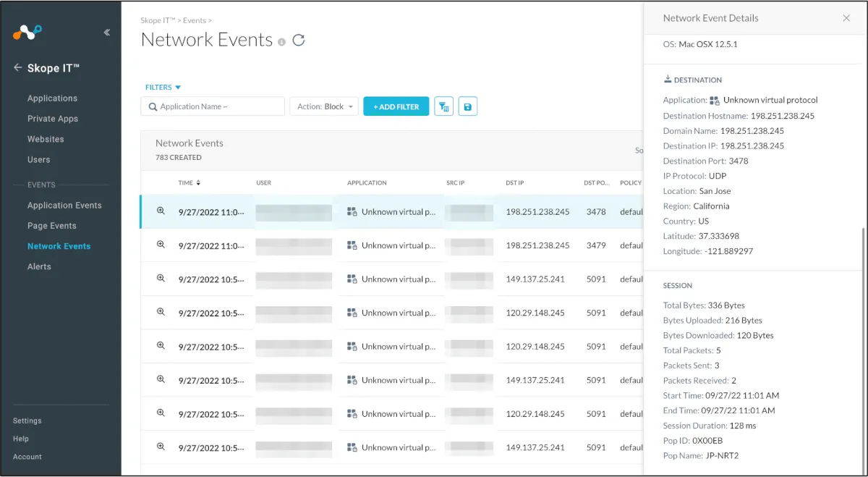Viewport: 868px width, 477px height.
Task: Click the Application Name search field
Action: tap(213, 106)
